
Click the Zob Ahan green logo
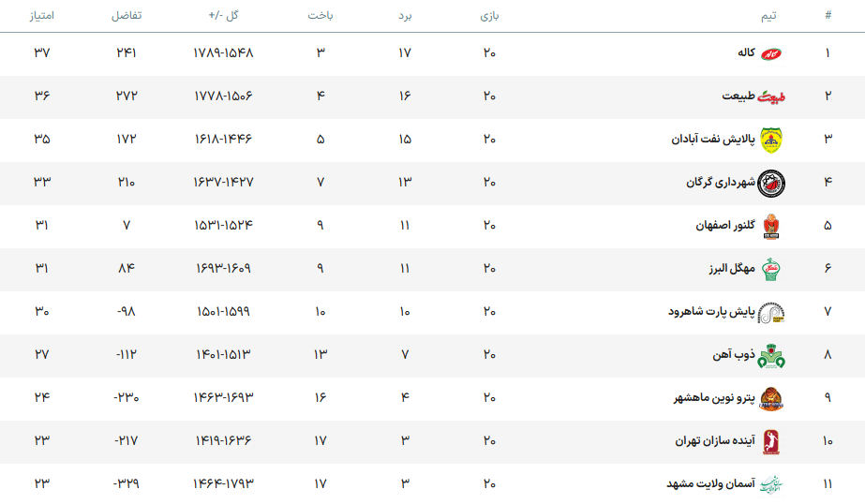coord(770,355)
